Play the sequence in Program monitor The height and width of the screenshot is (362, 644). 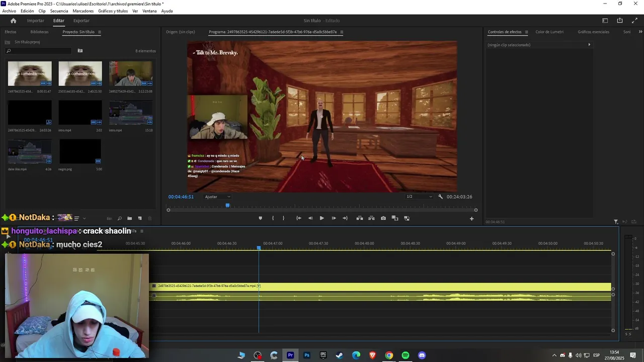click(321, 218)
